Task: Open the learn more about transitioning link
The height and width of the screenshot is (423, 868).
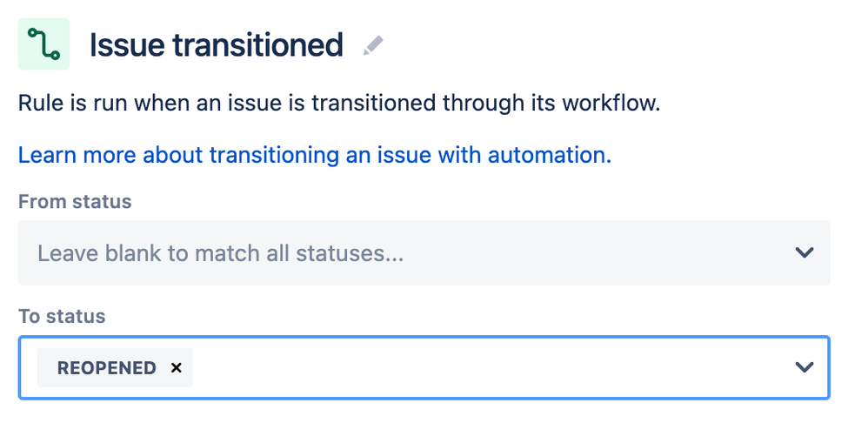Action: tap(315, 155)
